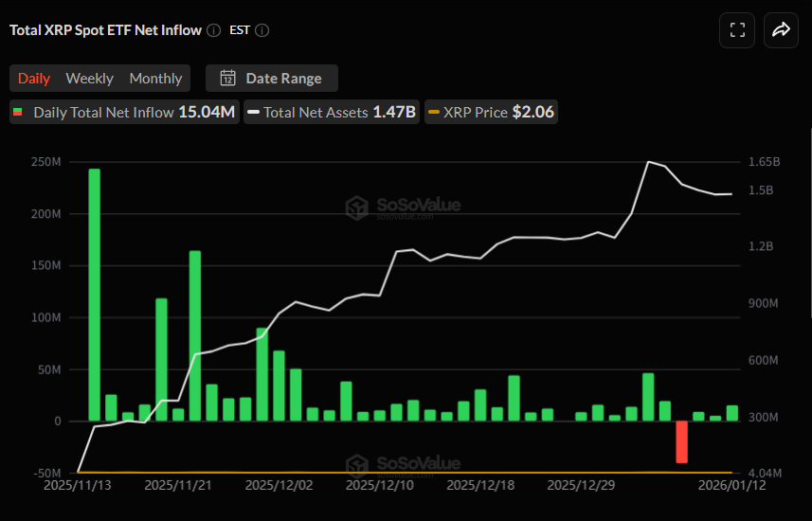Click the red-green Daily Net Inflow legend icon
812x521 pixels.
click(x=17, y=113)
